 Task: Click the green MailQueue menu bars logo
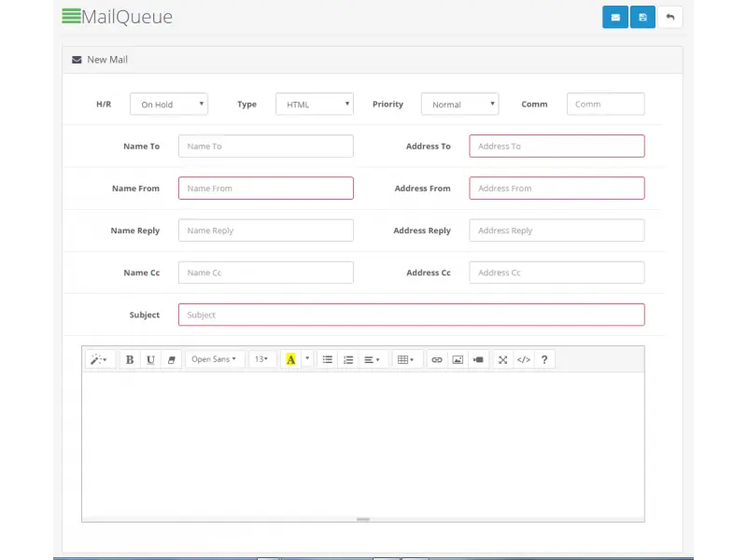(x=72, y=16)
